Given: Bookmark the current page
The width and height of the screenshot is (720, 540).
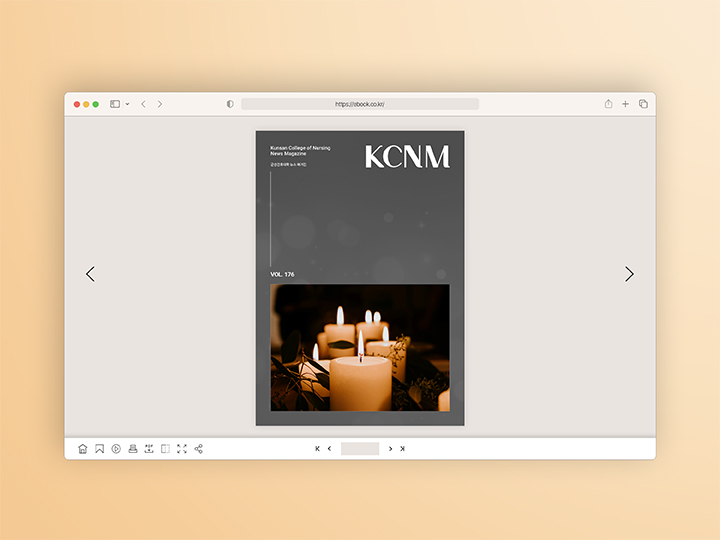Looking at the screenshot, I should [x=99, y=449].
